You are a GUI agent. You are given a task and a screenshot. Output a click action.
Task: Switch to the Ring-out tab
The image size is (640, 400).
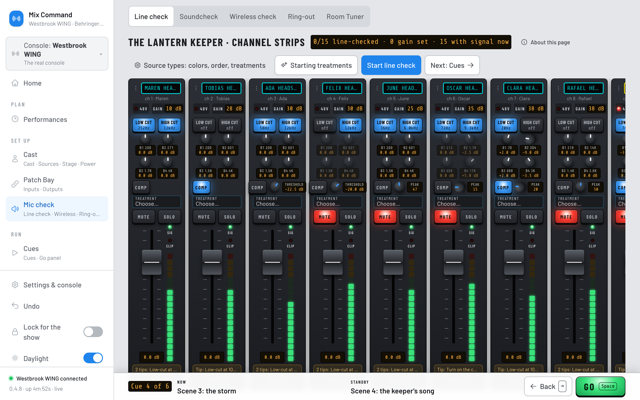click(x=301, y=17)
